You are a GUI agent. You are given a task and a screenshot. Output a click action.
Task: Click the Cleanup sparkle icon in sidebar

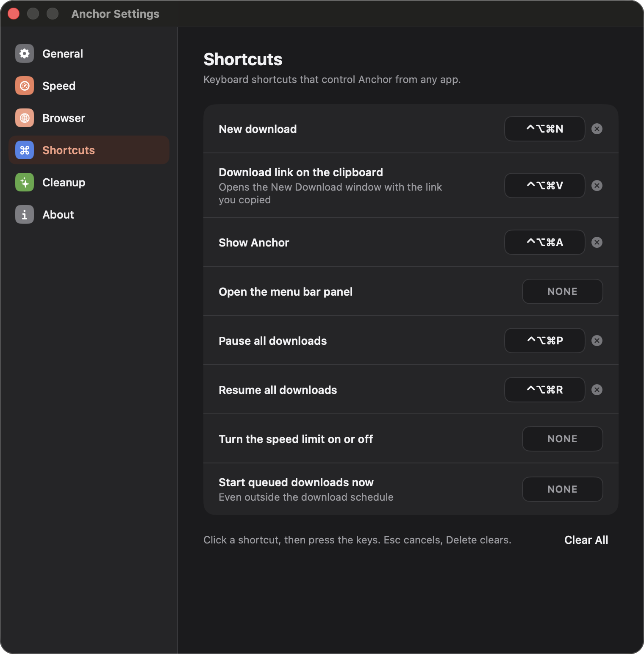[25, 182]
